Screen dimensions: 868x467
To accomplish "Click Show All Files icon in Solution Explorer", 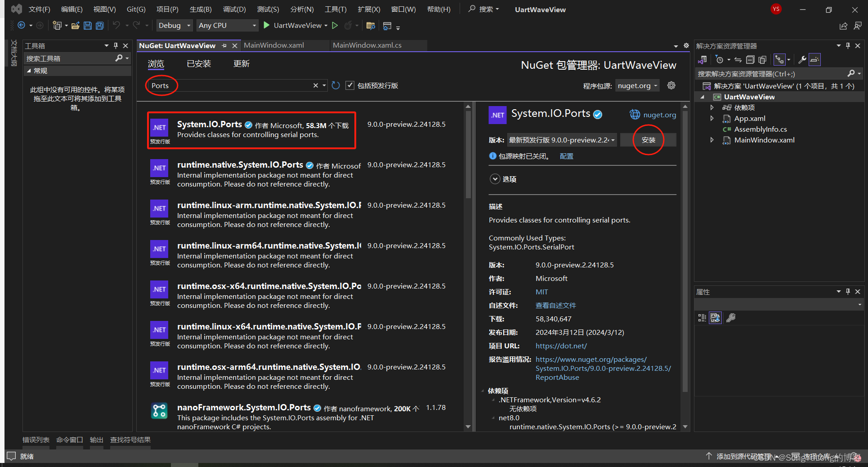I will coord(762,60).
